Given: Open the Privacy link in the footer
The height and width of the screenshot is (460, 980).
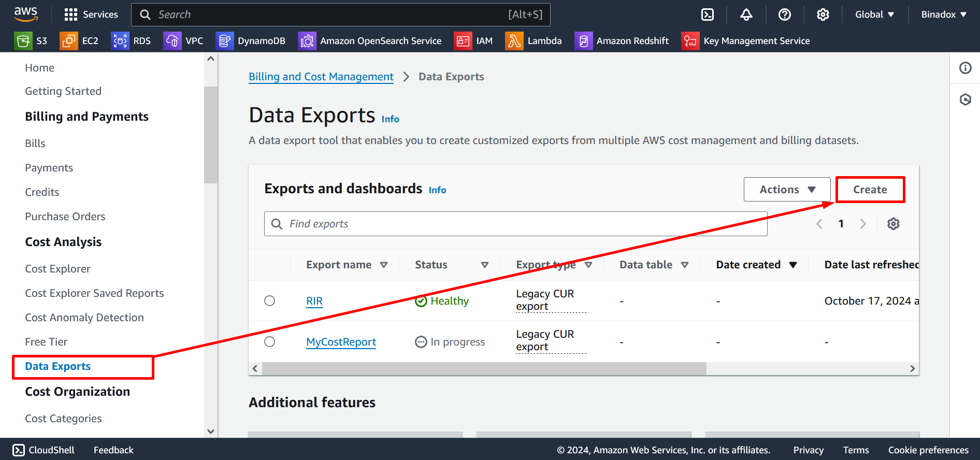Looking at the screenshot, I should 808,450.
